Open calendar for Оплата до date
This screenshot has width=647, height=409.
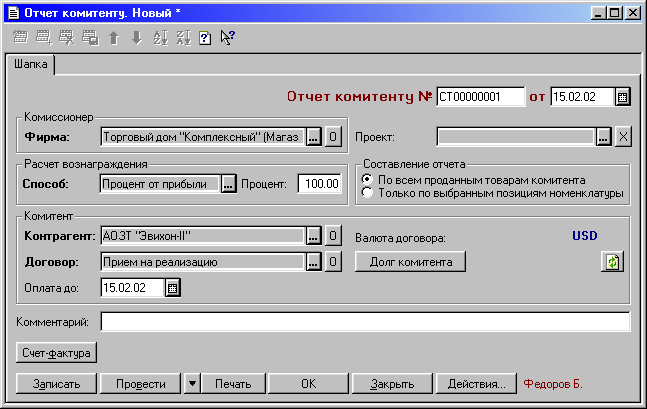click(172, 288)
